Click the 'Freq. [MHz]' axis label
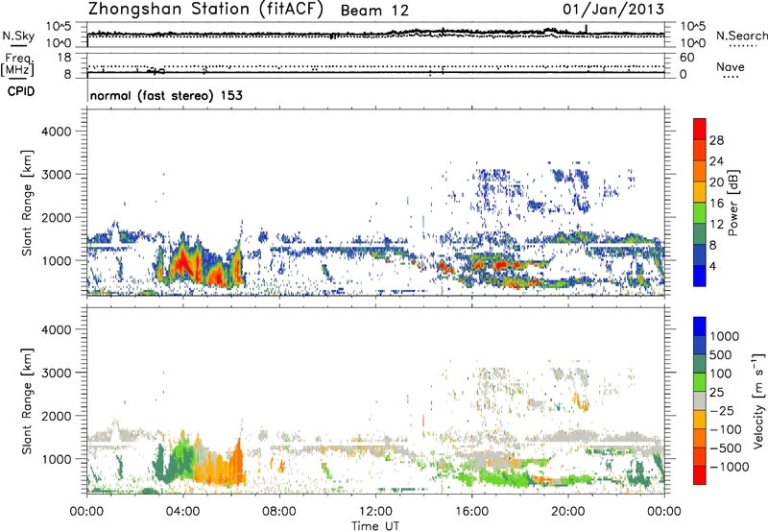This screenshot has width=768, height=532. tap(18, 64)
